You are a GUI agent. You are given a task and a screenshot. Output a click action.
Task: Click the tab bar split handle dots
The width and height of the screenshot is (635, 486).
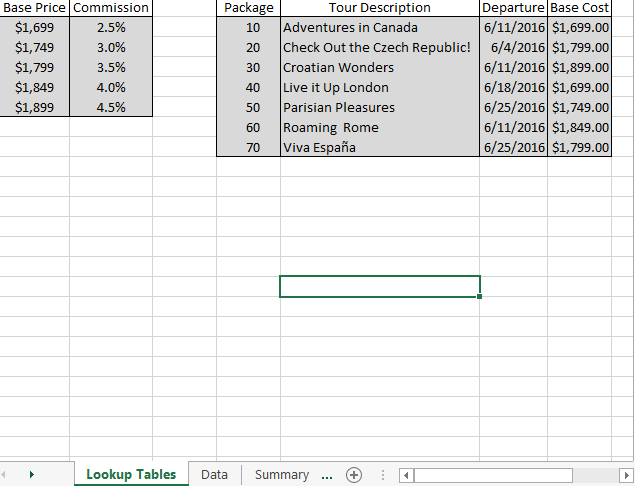385,475
